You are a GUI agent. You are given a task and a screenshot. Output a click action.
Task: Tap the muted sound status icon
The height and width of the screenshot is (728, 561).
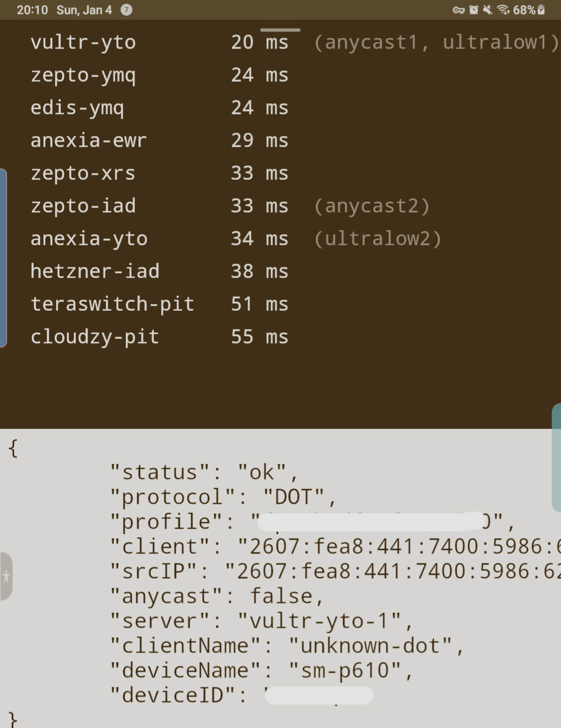coord(488,10)
